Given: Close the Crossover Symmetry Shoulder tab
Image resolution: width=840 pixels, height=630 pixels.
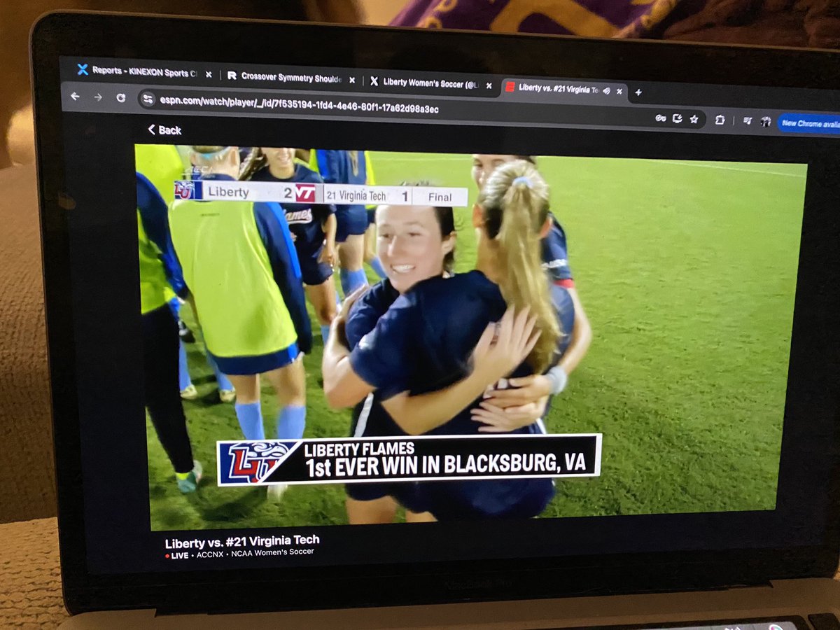Looking at the screenshot, I should point(351,80).
